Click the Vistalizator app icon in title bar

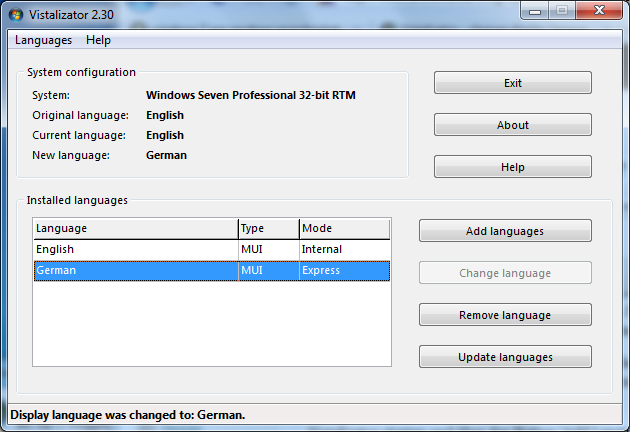click(x=16, y=15)
